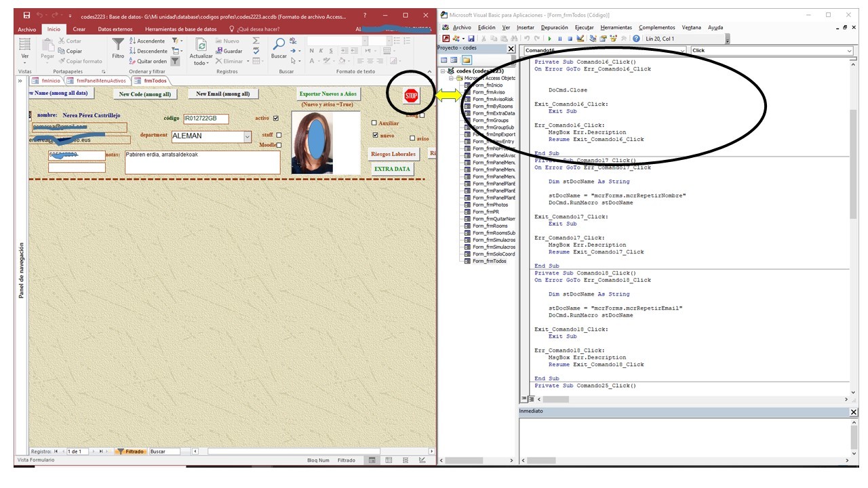Toggle folders in the Project explorer

(x=467, y=60)
